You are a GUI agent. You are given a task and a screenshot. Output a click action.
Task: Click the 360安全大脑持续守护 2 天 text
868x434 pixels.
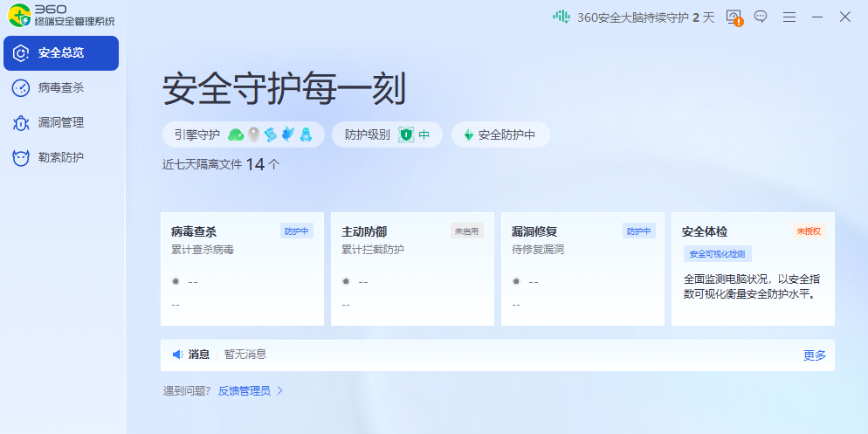coord(646,17)
